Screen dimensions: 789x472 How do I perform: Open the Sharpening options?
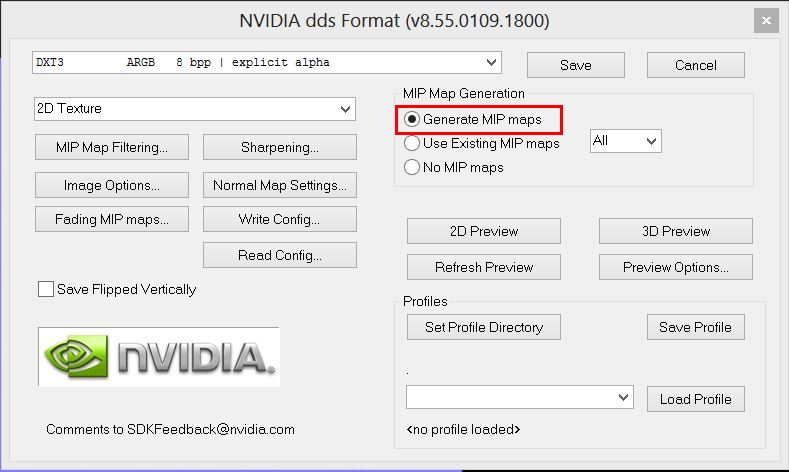pyautogui.click(x=279, y=147)
